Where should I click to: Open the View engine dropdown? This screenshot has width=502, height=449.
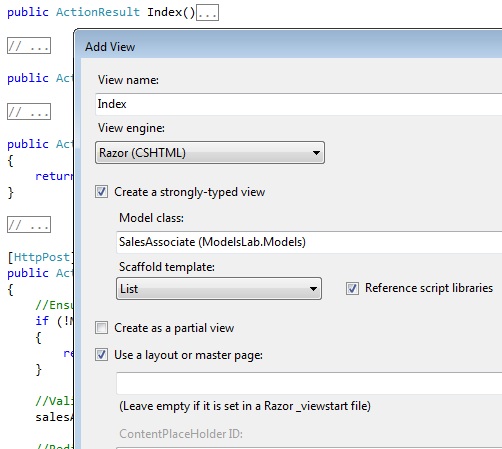(210, 153)
